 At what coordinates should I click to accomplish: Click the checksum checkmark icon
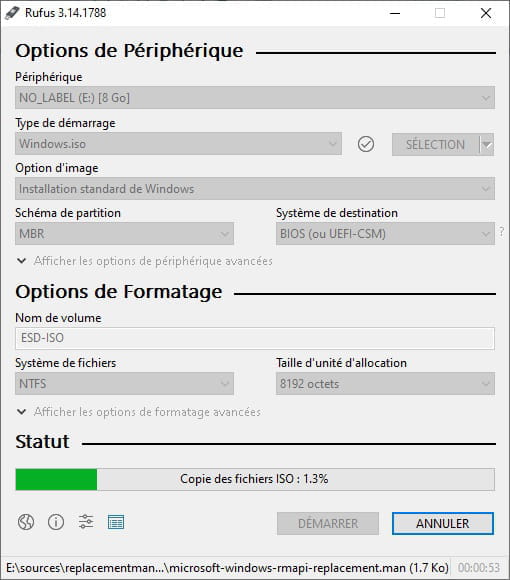366,144
